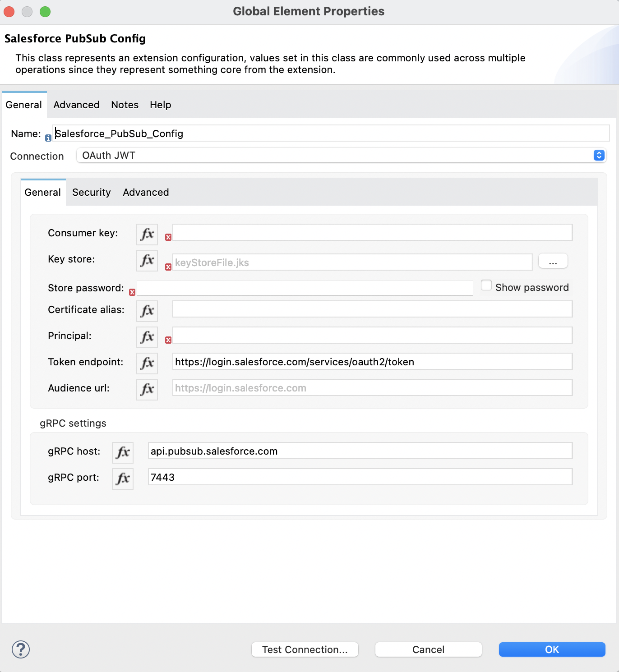Click inside the Store password field
This screenshot has width=619, height=672.
(305, 288)
